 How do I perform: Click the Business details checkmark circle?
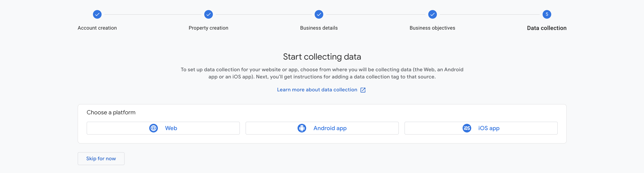319,15
